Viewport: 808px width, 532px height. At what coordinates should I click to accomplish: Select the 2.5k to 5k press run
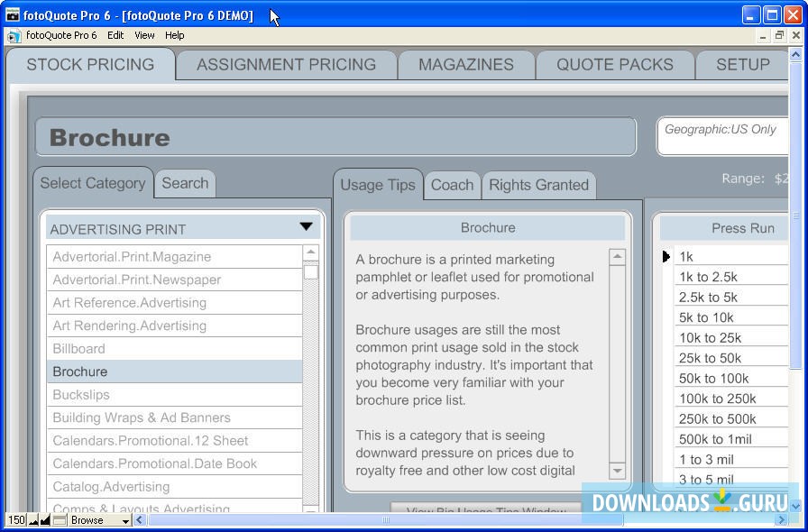tap(730, 297)
